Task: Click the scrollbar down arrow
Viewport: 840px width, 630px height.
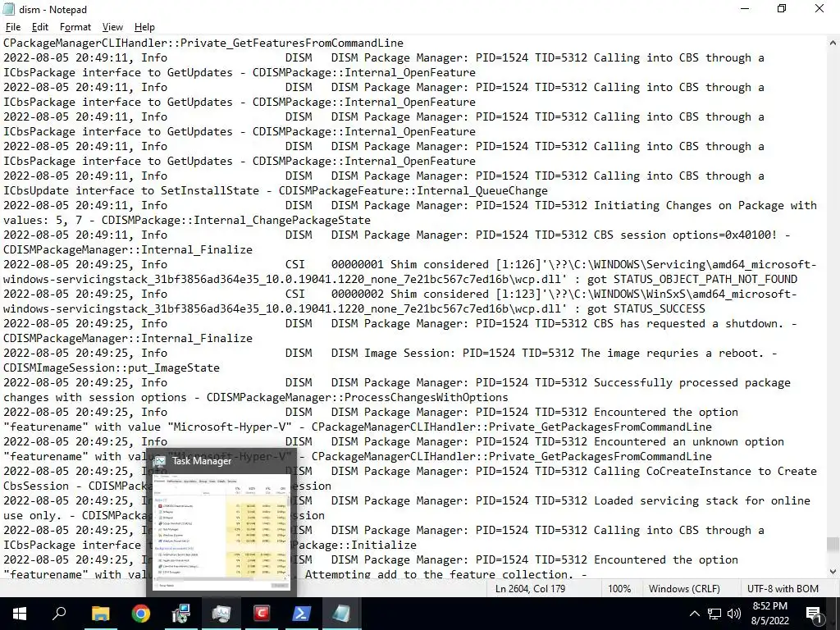Action: [x=833, y=572]
